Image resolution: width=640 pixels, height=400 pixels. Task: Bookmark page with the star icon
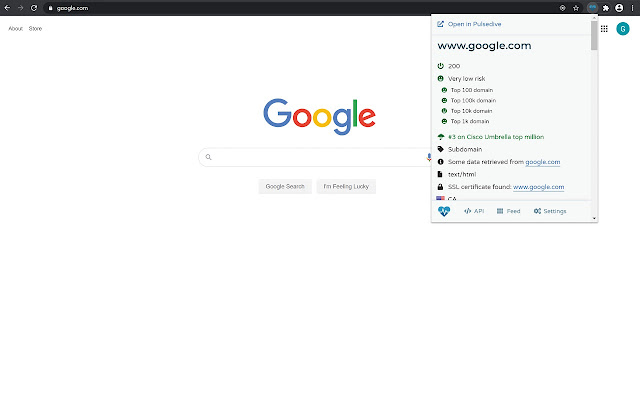[576, 8]
